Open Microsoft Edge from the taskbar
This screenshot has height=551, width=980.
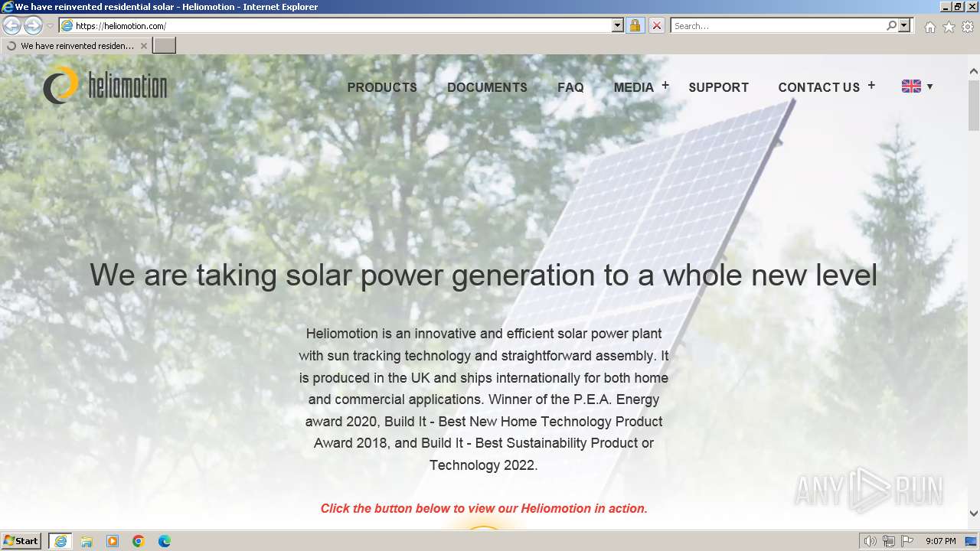pyautogui.click(x=165, y=541)
